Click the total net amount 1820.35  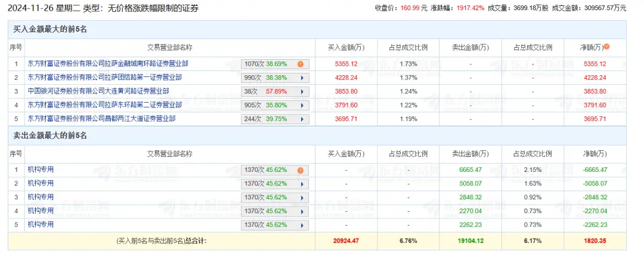point(595,241)
